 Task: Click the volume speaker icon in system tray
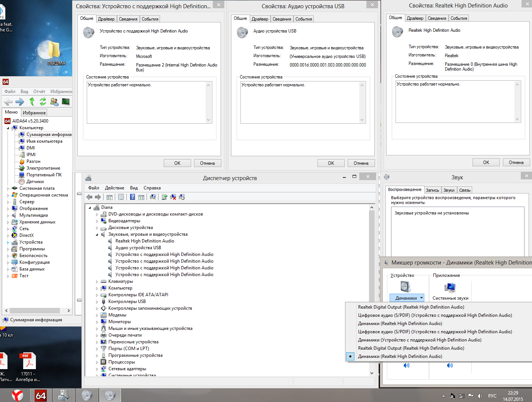(x=480, y=396)
